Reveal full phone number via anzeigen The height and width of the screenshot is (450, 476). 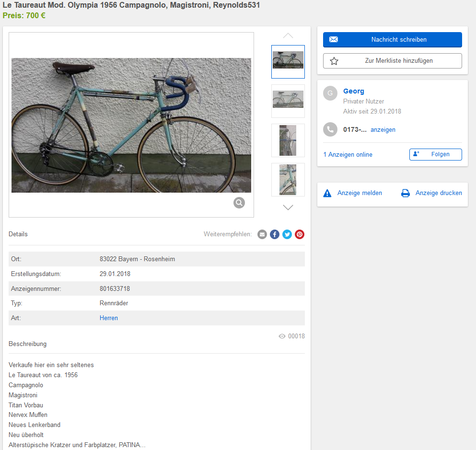pyautogui.click(x=383, y=130)
